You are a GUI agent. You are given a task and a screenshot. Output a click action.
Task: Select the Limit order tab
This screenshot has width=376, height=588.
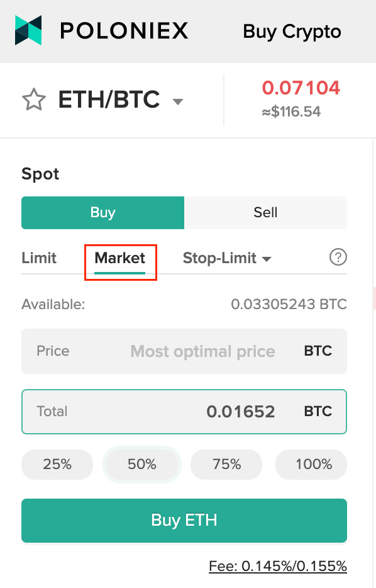point(39,258)
